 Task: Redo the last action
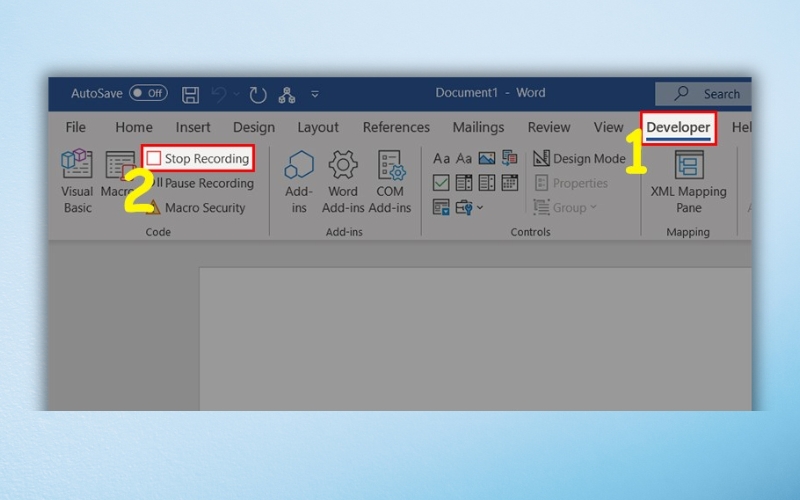[258, 94]
